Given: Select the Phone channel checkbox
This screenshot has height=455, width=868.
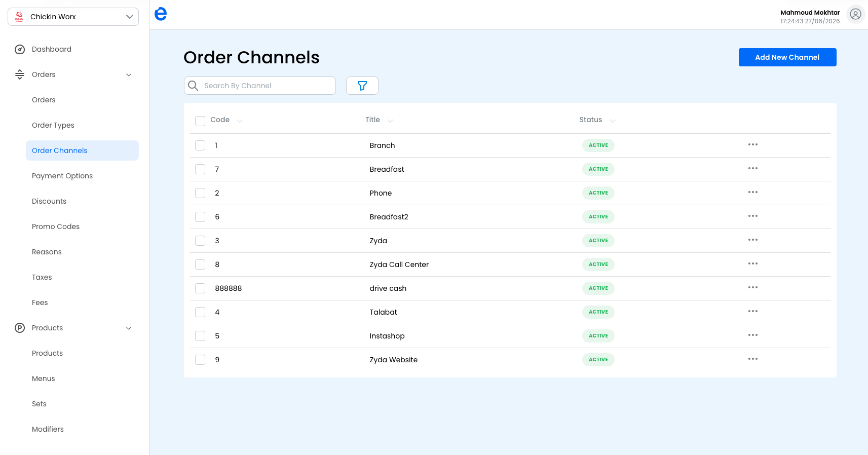Looking at the screenshot, I should [x=200, y=193].
